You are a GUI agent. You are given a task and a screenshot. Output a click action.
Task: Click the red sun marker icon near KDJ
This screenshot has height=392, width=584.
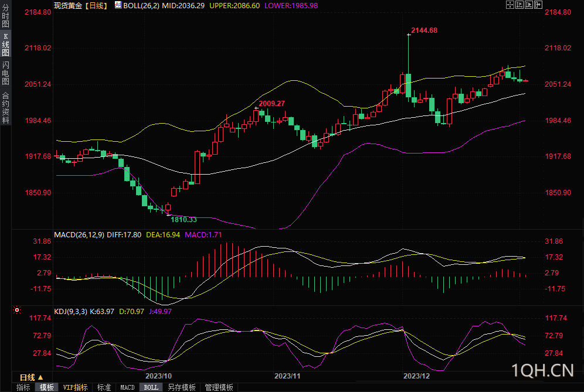[17, 310]
